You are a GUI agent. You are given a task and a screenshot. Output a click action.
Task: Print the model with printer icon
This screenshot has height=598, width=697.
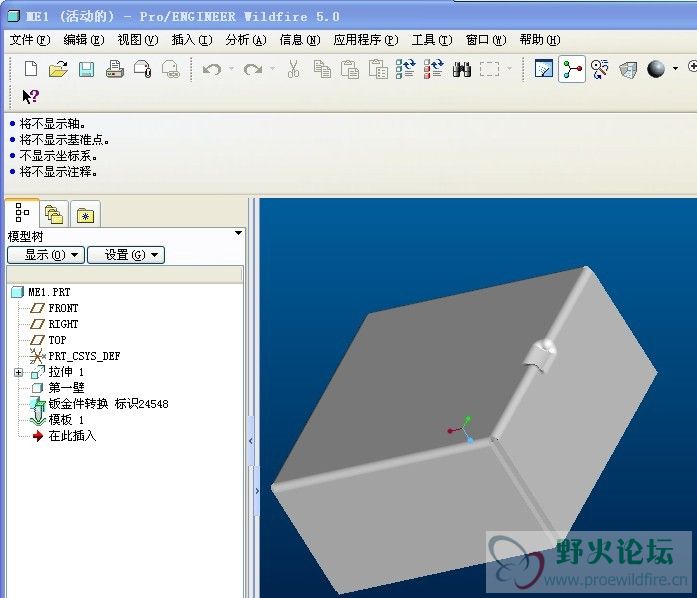pyautogui.click(x=115, y=69)
